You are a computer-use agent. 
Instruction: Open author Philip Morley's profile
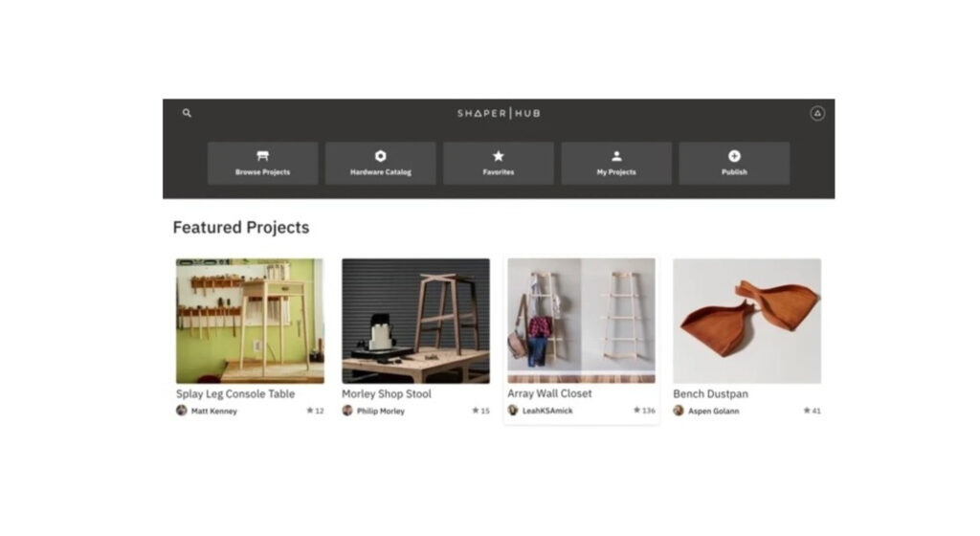coord(381,411)
